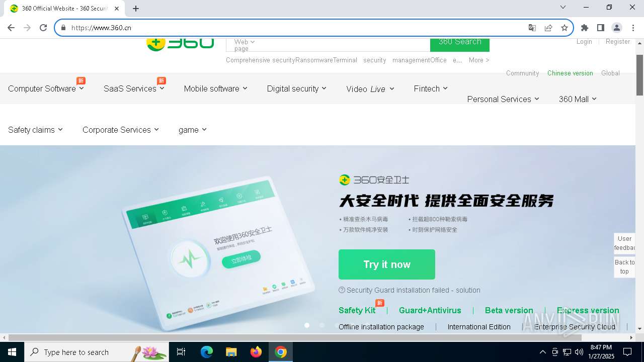Expand Computer Software menu
Image resolution: width=644 pixels, height=362 pixels.
pos(46,88)
